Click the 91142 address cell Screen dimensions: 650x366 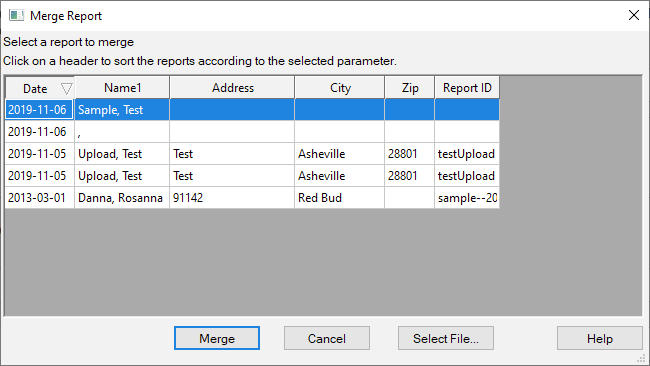[232, 198]
